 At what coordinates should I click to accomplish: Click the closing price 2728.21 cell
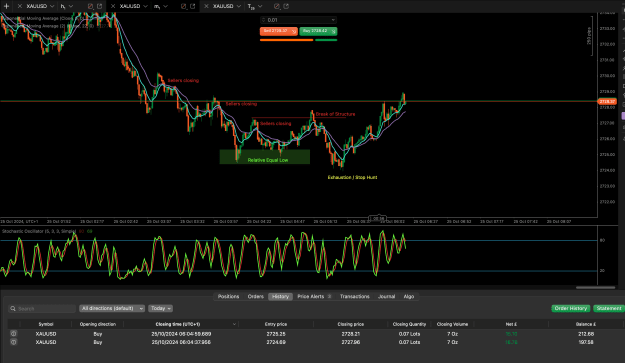[350, 334]
